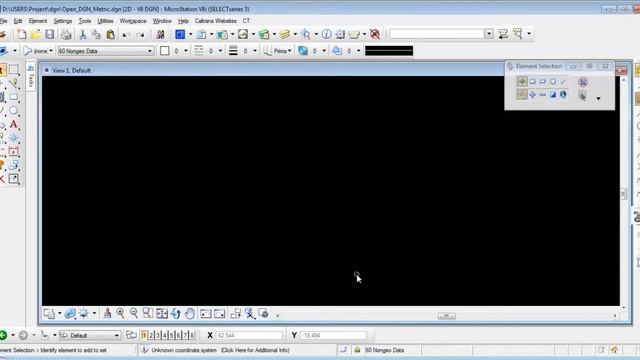Viewport: 640px width, 360px height.
Task: Open element information with the blue 'i' icon
Action: [x=326, y=34]
